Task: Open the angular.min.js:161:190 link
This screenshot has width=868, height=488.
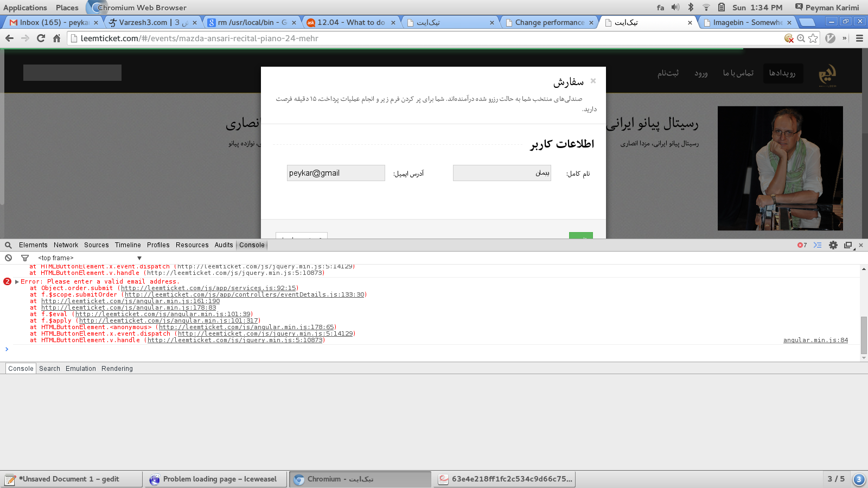Action: [131, 301]
